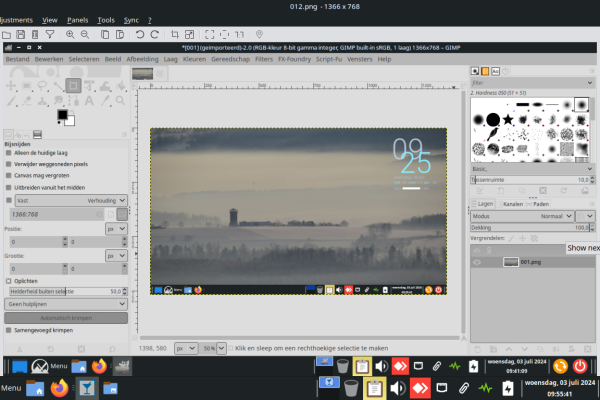Open the 'Geen hulplijnen' guides dropdown
The height and width of the screenshot is (400, 600).
click(x=67, y=302)
